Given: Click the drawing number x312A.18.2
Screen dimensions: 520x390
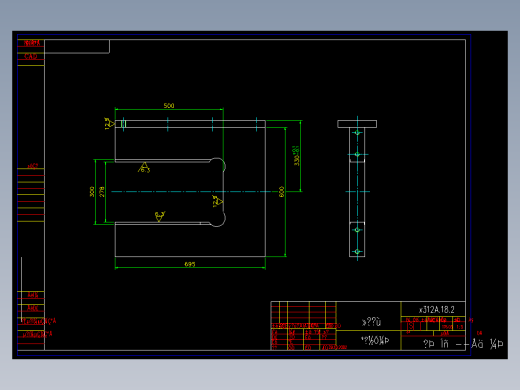Looking at the screenshot, I should click(437, 310).
